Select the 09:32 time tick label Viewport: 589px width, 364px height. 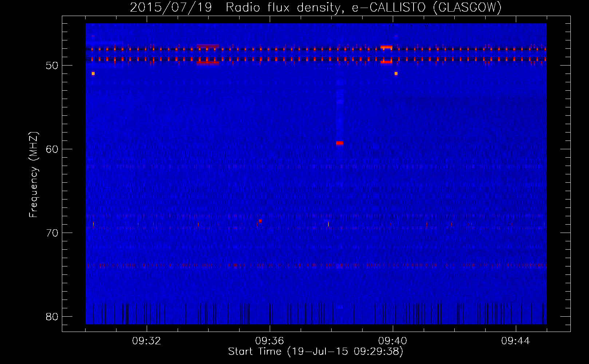tap(147, 341)
